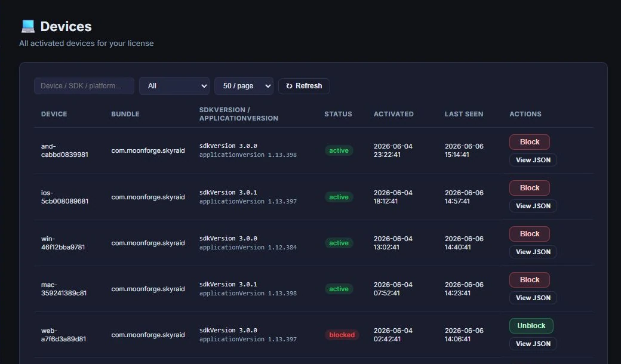Image resolution: width=621 pixels, height=364 pixels.
Task: Select device name ios-5cb008089681
Action: 64,197
